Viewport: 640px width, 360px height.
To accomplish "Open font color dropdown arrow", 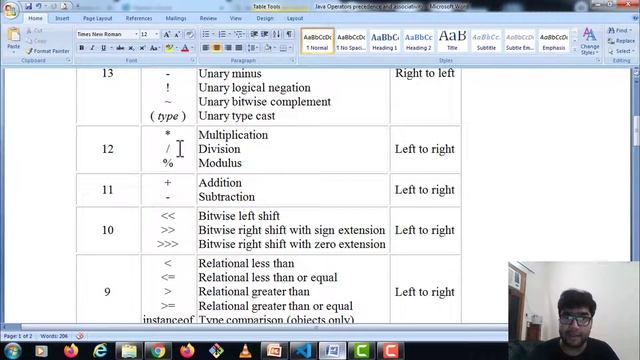I will point(192,48).
